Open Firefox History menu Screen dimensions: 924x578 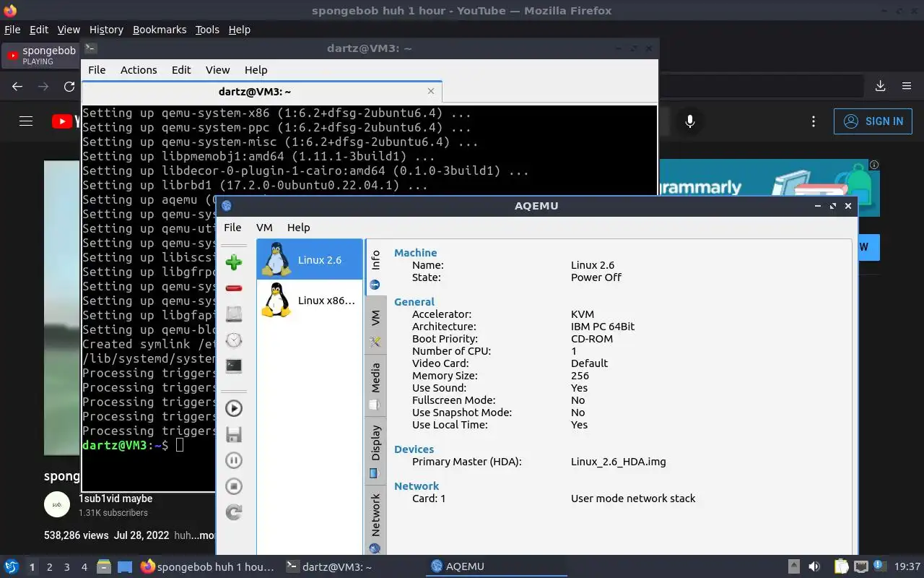(x=106, y=30)
